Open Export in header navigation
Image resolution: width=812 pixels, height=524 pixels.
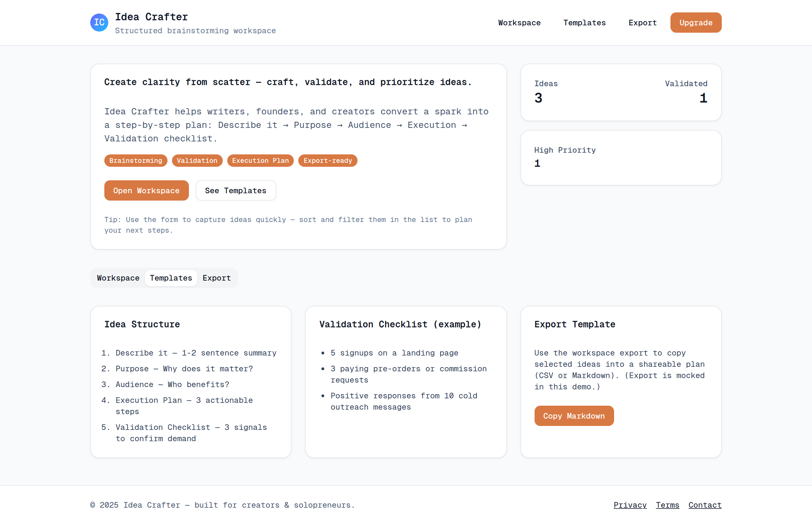[x=643, y=23]
